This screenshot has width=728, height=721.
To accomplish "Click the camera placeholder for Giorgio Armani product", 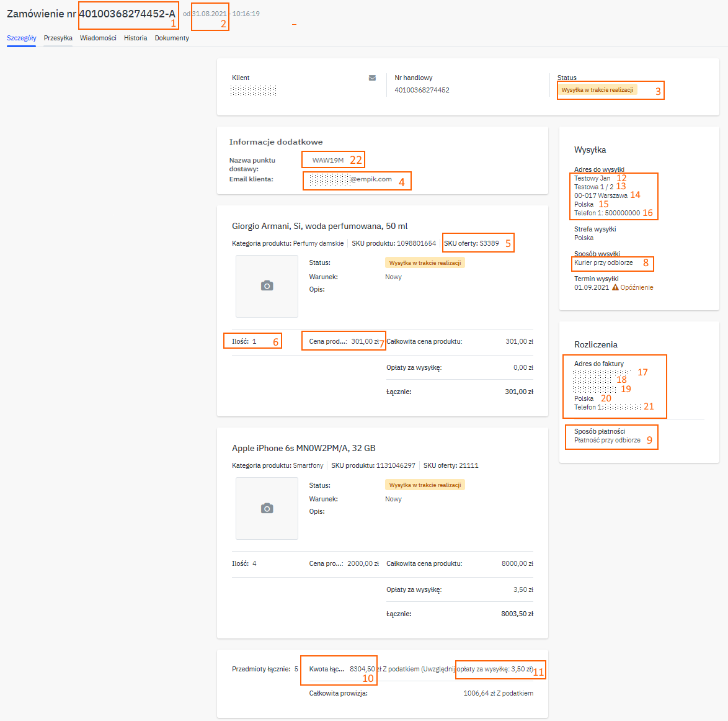I will point(267,286).
